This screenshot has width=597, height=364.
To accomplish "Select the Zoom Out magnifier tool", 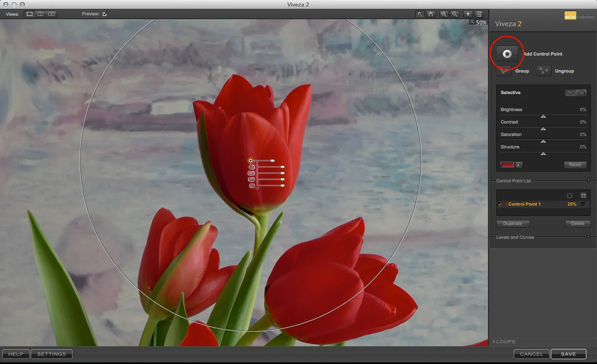I will click(455, 14).
